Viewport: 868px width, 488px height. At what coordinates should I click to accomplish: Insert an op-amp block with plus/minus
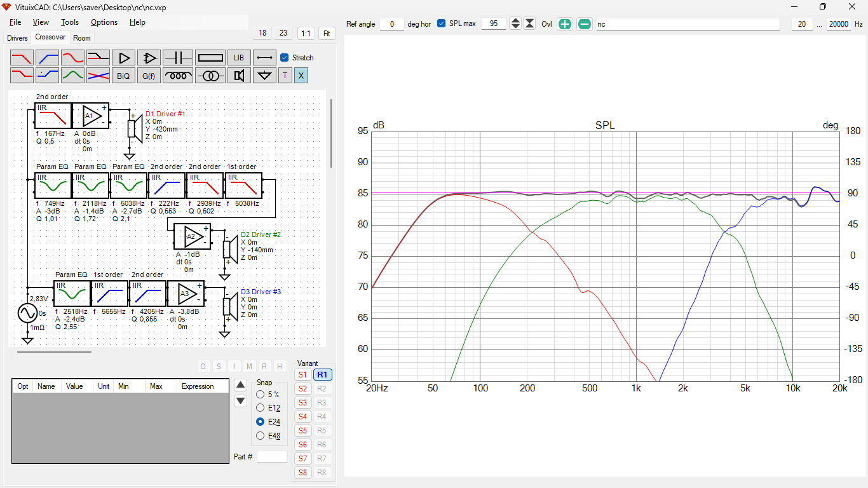click(149, 58)
